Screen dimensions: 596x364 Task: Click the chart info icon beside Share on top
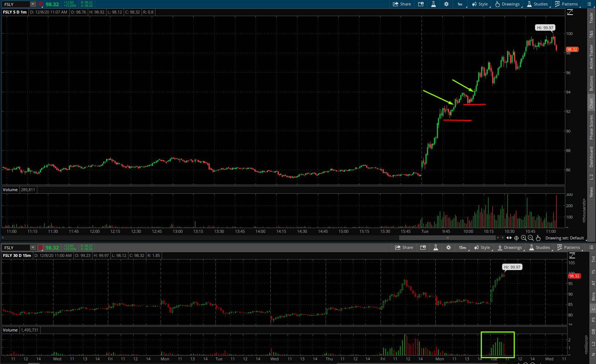421,4
